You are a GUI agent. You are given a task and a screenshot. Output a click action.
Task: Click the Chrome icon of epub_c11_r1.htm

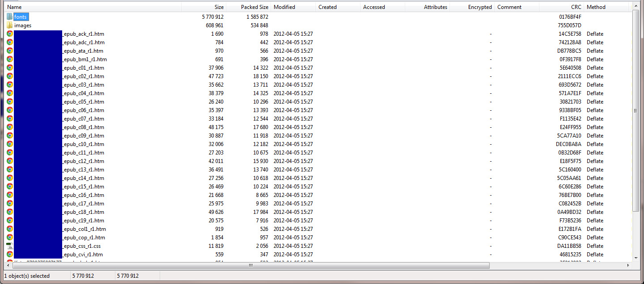[x=9, y=152]
